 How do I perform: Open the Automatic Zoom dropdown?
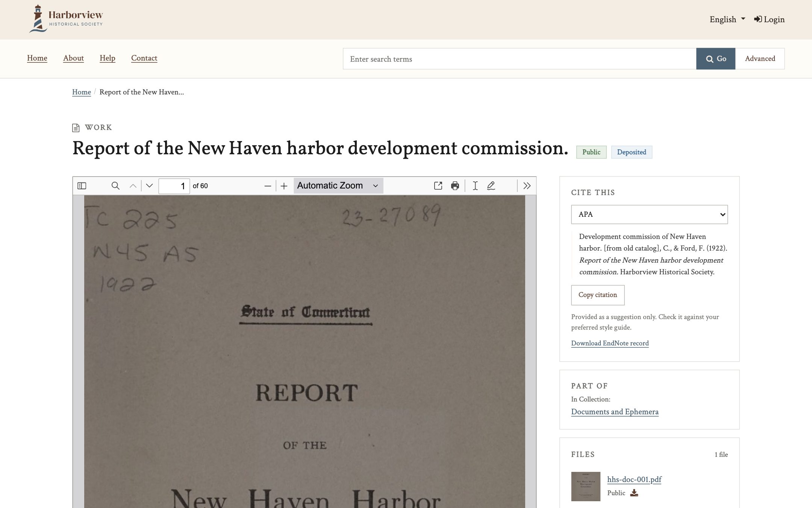coord(338,186)
